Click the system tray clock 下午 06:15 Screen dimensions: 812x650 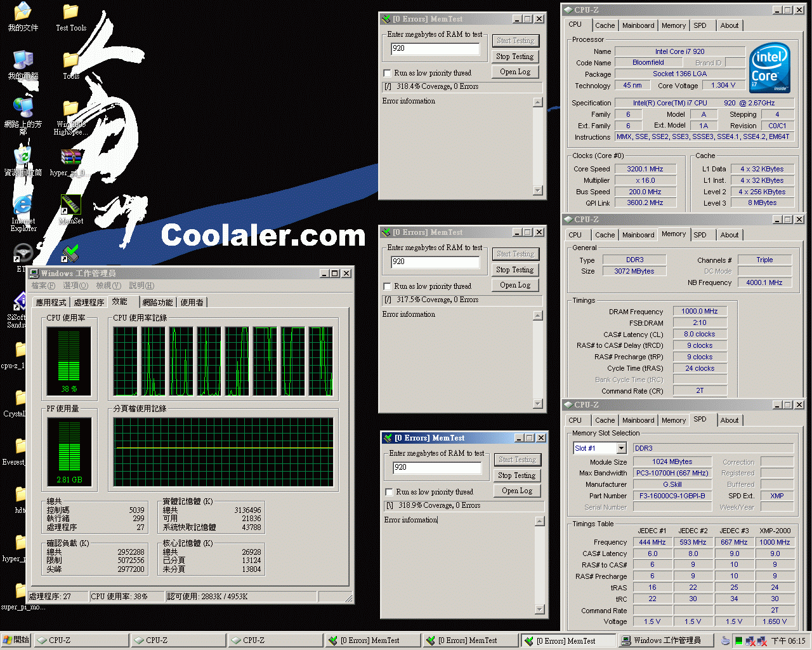pyautogui.click(x=789, y=641)
